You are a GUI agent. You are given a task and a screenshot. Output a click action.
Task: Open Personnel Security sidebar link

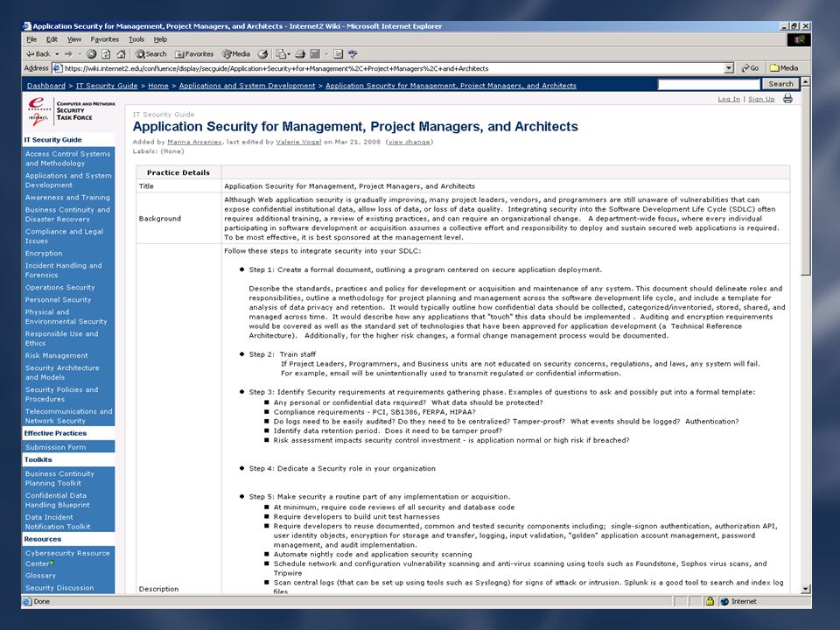[58, 299]
